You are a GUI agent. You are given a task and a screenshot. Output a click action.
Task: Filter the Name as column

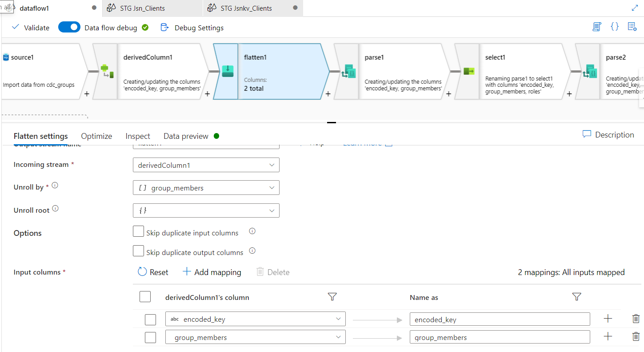pyautogui.click(x=577, y=297)
